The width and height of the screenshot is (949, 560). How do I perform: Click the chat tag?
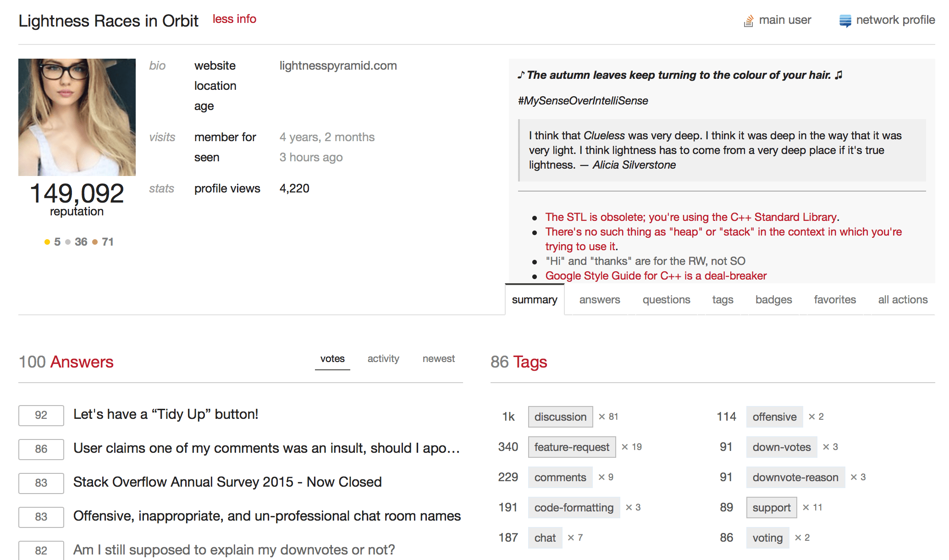click(x=545, y=538)
